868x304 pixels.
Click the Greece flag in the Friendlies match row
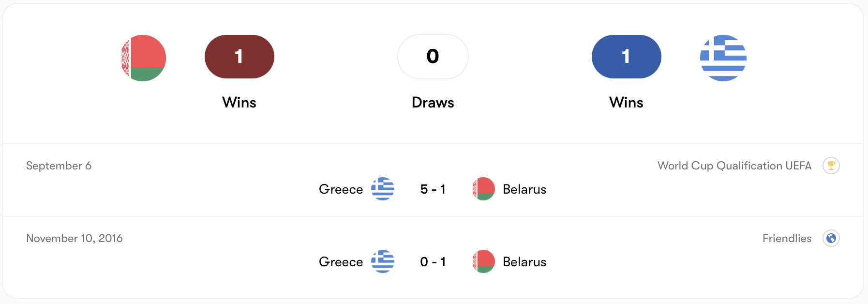[383, 262]
